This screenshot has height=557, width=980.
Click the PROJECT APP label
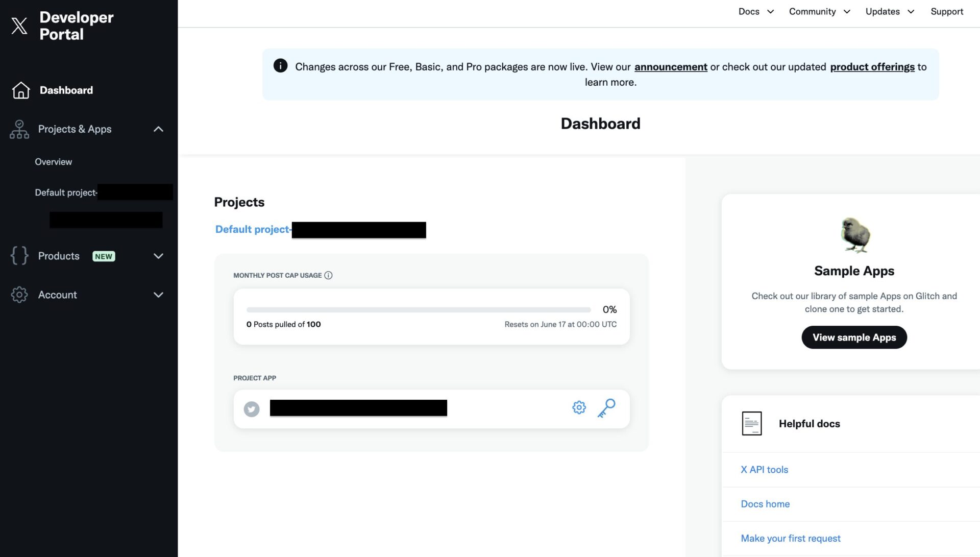[254, 378]
